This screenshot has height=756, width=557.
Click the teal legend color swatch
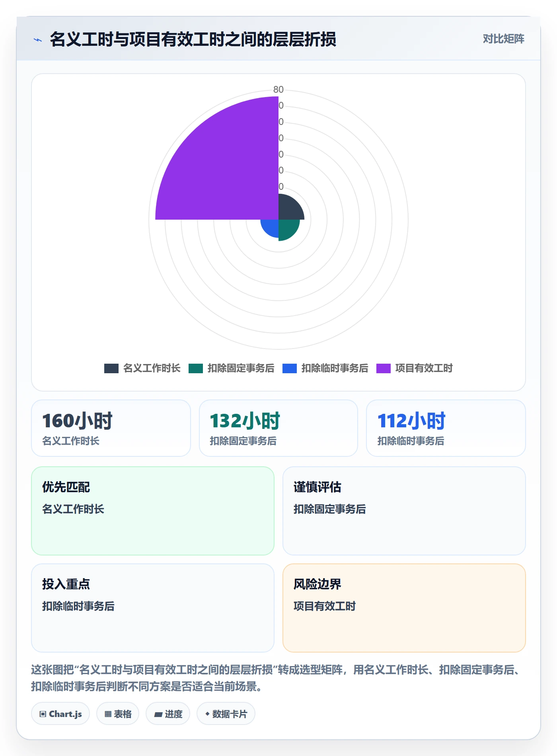pyautogui.click(x=196, y=368)
